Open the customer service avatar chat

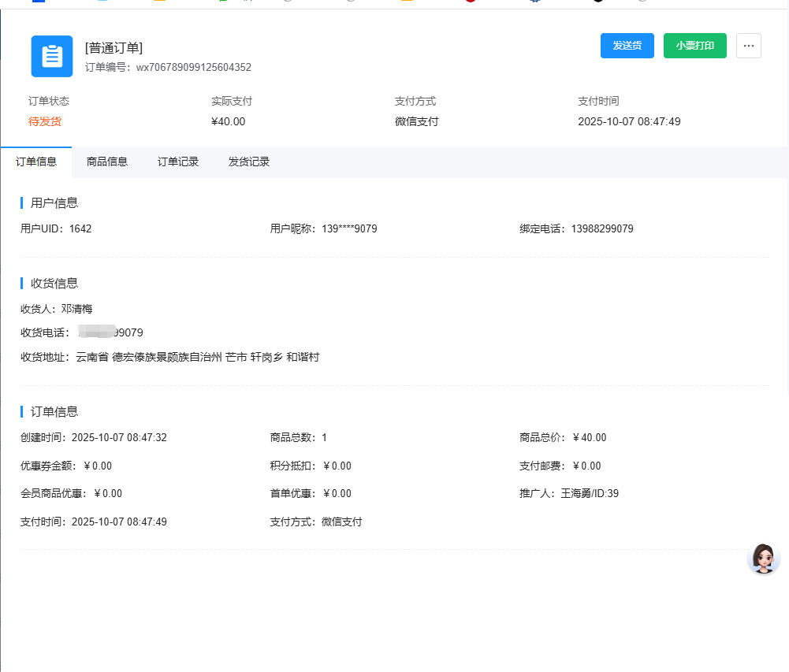pyautogui.click(x=762, y=558)
